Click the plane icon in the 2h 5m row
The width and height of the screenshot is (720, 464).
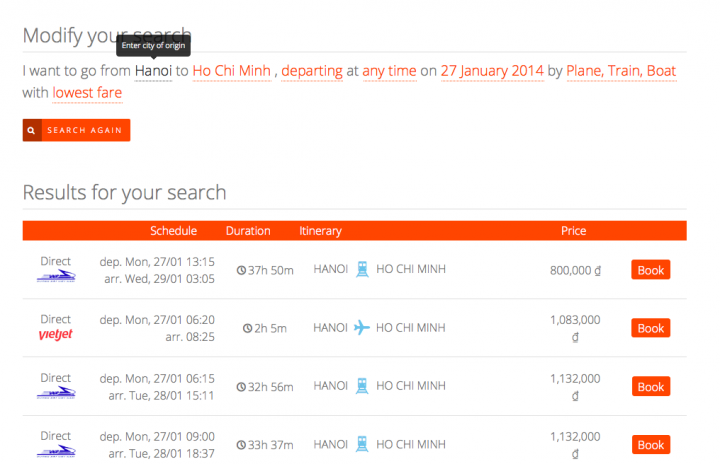(x=362, y=328)
